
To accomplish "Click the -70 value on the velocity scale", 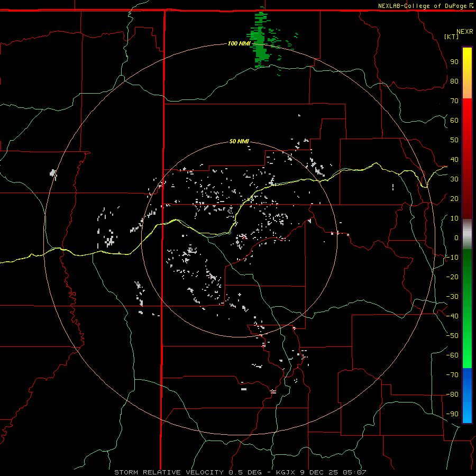I will [452, 375].
